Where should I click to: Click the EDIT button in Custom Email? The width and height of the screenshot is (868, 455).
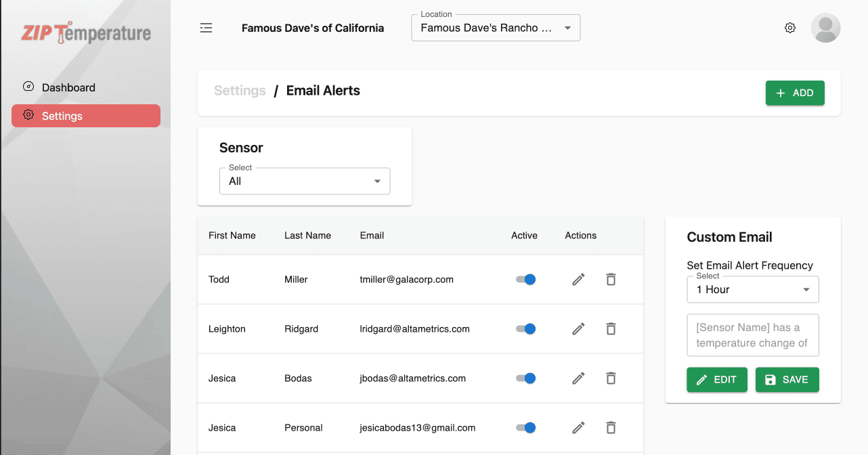tap(717, 380)
